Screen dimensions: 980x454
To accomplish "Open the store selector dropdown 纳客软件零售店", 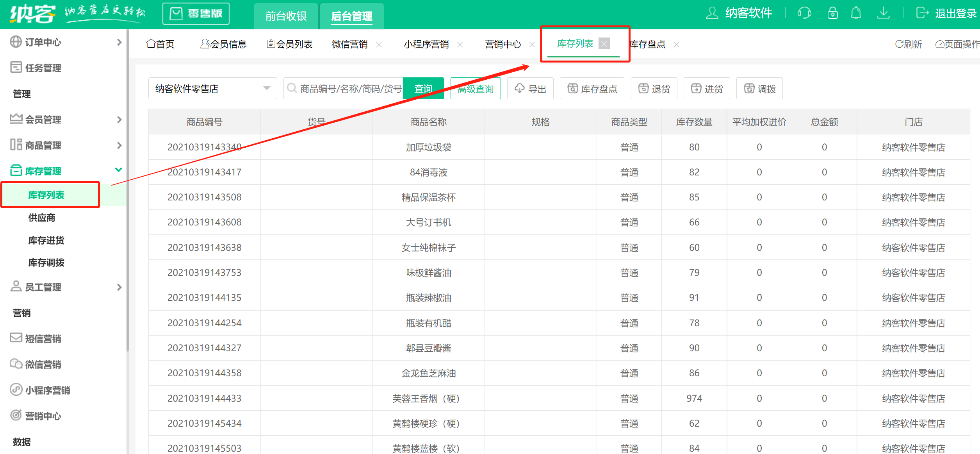I will pyautogui.click(x=212, y=88).
